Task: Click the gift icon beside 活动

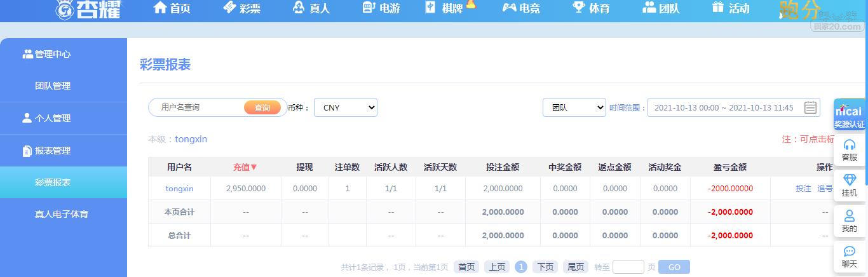Action: (x=718, y=7)
